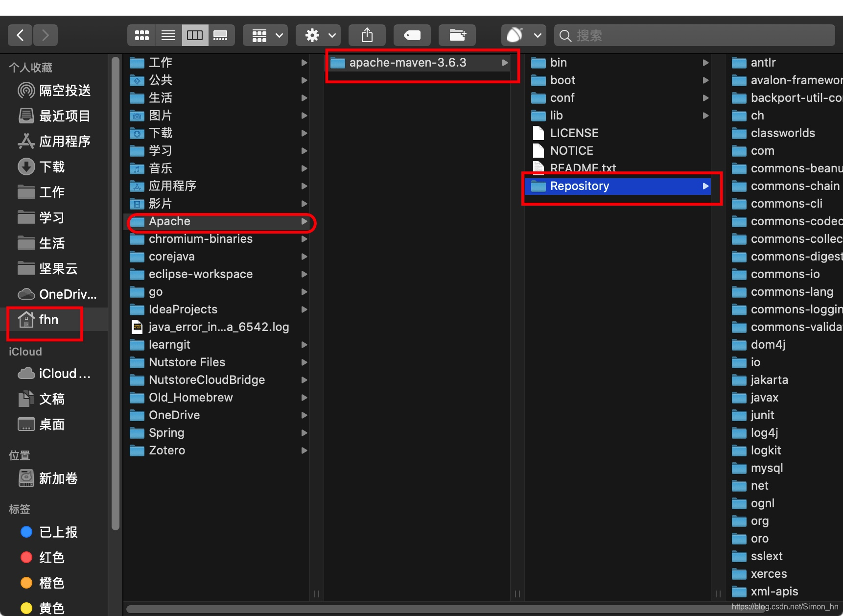Image resolution: width=843 pixels, height=616 pixels.
Task: Open OneDrive in the sidebar
Action: pyautogui.click(x=55, y=294)
